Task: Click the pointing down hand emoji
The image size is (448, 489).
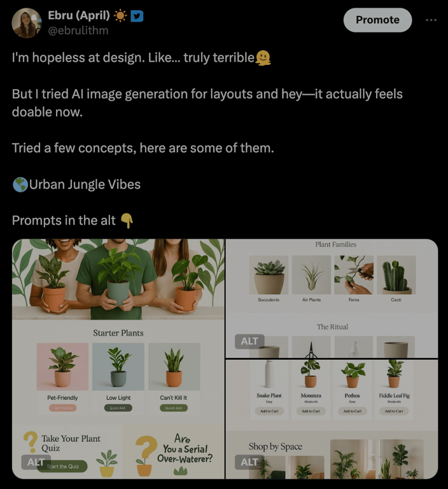Action: 127,220
